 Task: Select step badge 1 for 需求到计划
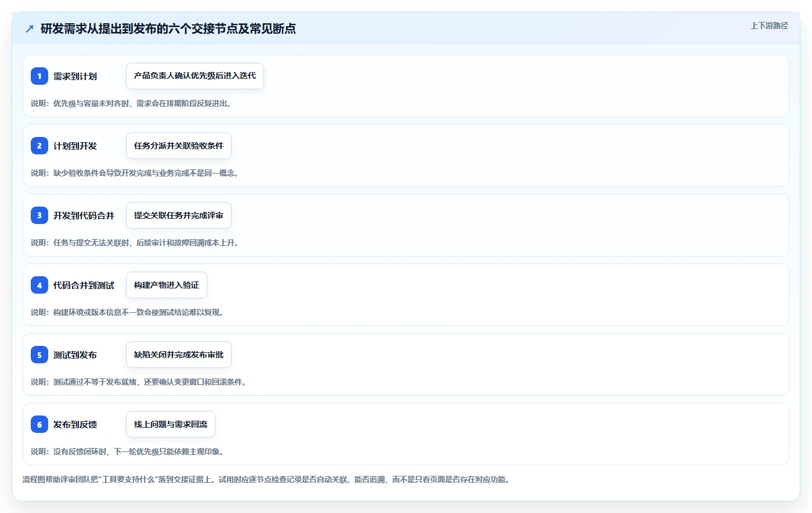click(x=39, y=76)
